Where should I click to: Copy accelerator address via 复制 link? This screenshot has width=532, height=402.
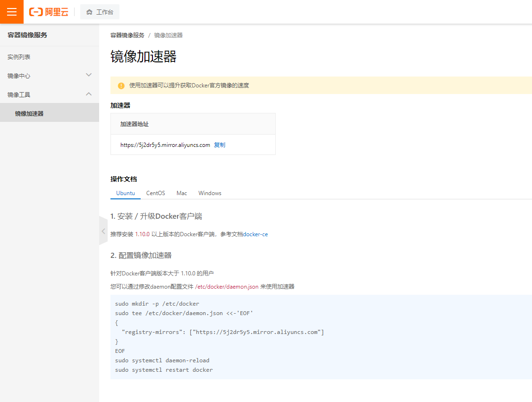(x=220, y=145)
